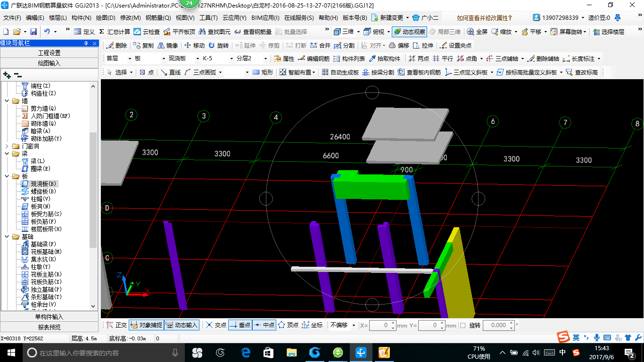Select the 镜像 (mirror) tool
Image resolution: width=644 pixels, height=362 pixels.
click(167, 45)
